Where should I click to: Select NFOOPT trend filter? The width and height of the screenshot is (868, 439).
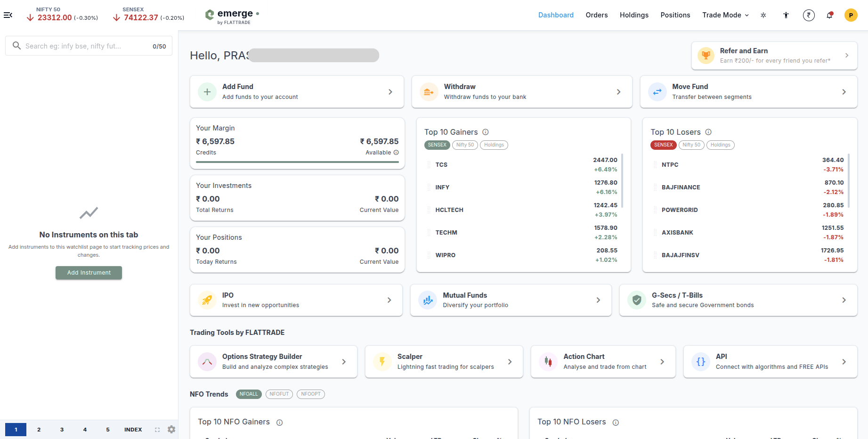click(x=311, y=394)
